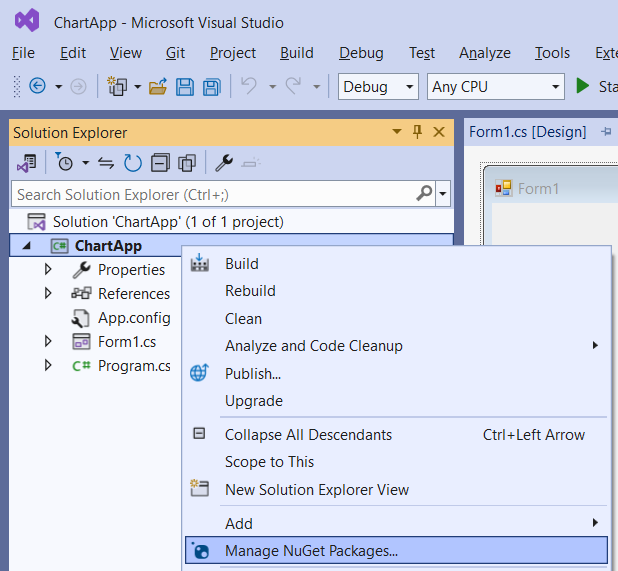The width and height of the screenshot is (618, 571).
Task: Open the search options dropdown arrow
Action: 443,193
